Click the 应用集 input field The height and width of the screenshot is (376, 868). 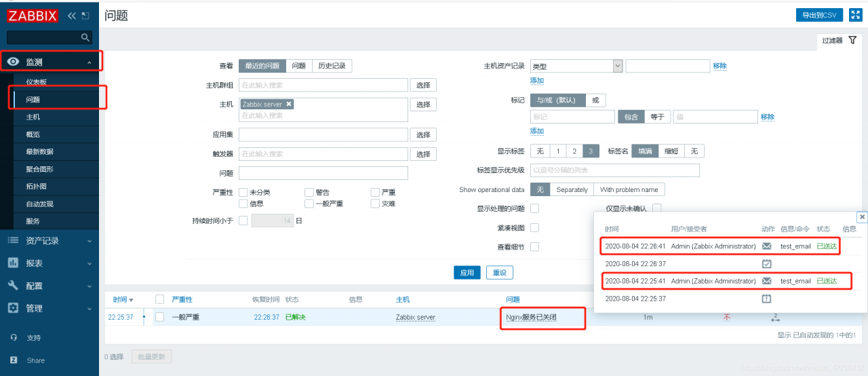pyautogui.click(x=323, y=134)
